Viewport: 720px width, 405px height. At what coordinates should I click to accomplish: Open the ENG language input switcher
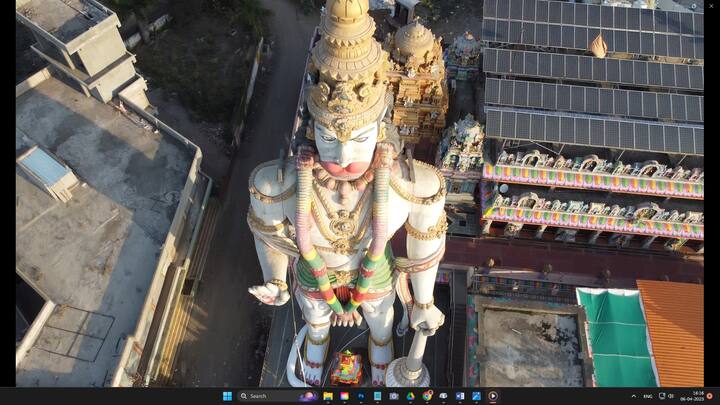tap(648, 396)
